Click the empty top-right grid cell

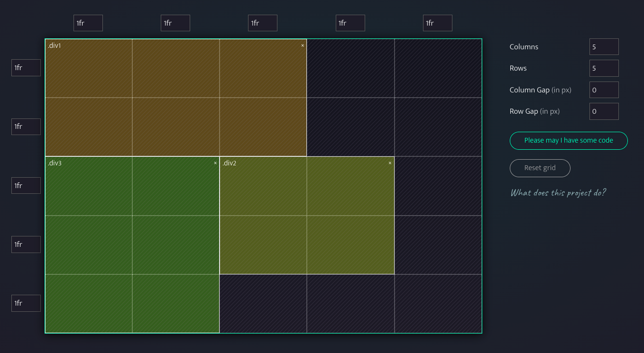(x=438, y=68)
